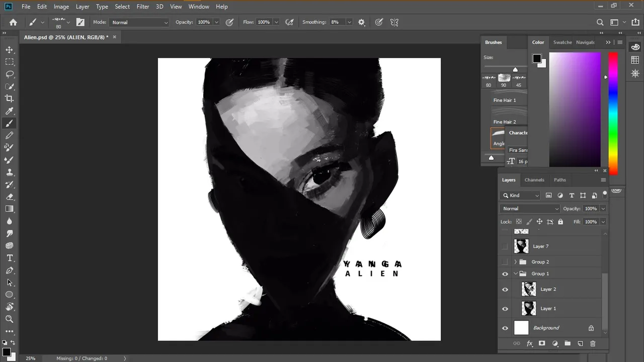Open layer blend mode Normal dropdown
This screenshot has width=644, height=362.
(530, 209)
